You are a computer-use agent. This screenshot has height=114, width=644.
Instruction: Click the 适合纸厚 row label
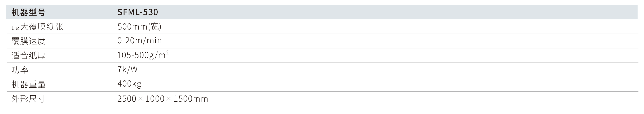(28, 55)
